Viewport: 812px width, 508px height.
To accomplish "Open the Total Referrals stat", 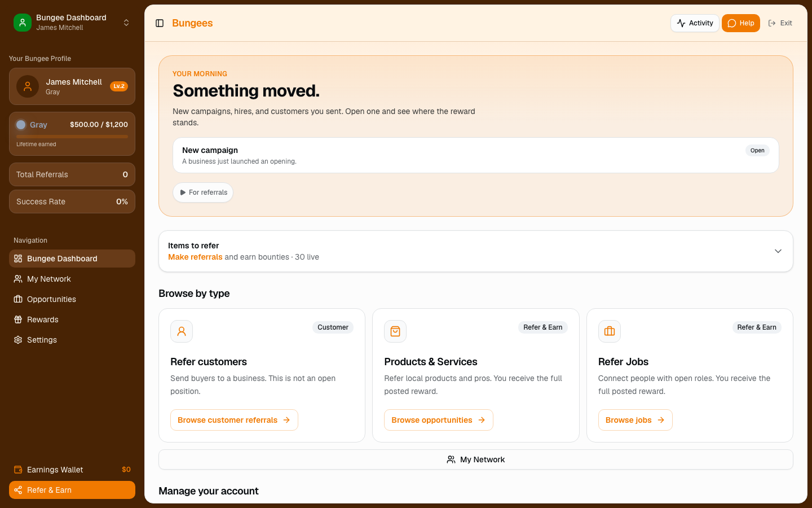I will [72, 174].
